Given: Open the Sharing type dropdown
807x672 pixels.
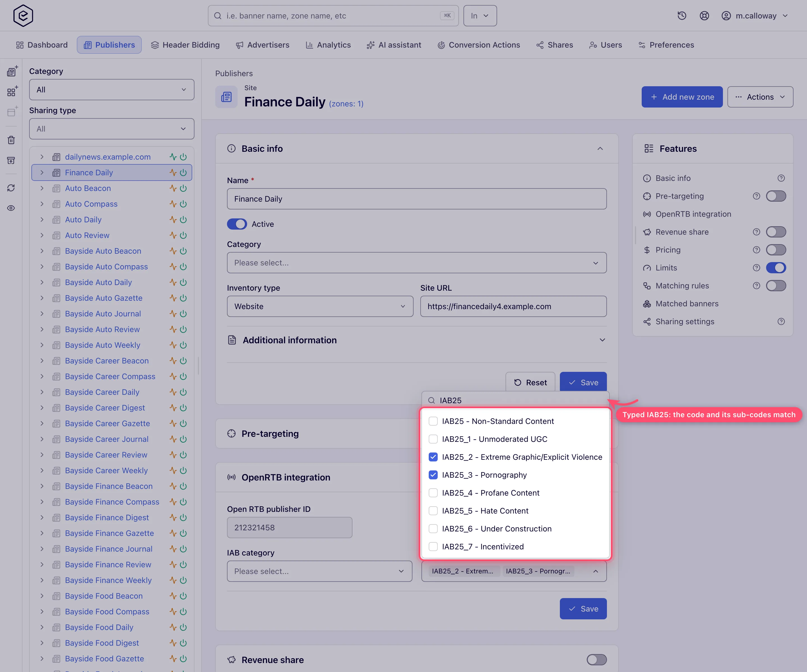Looking at the screenshot, I should 112,129.
